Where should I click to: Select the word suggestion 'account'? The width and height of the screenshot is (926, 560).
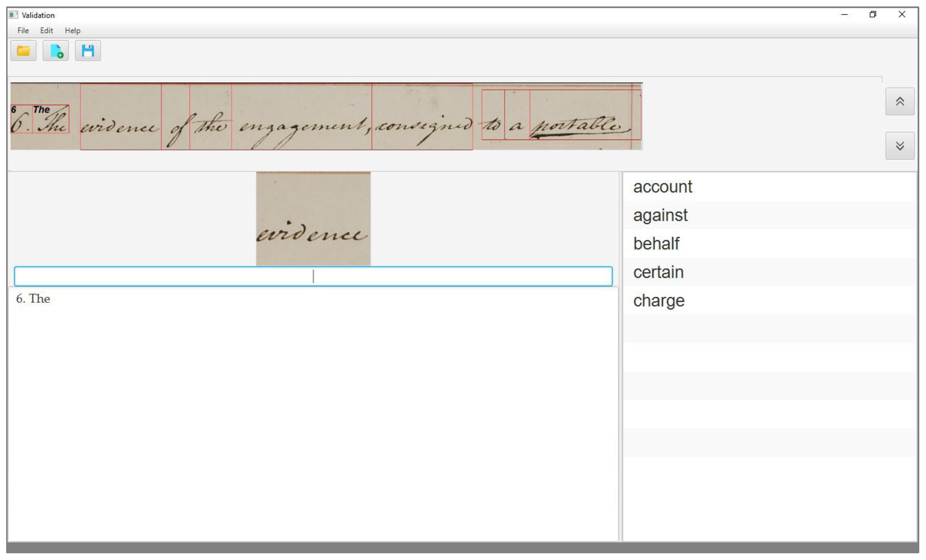point(662,187)
